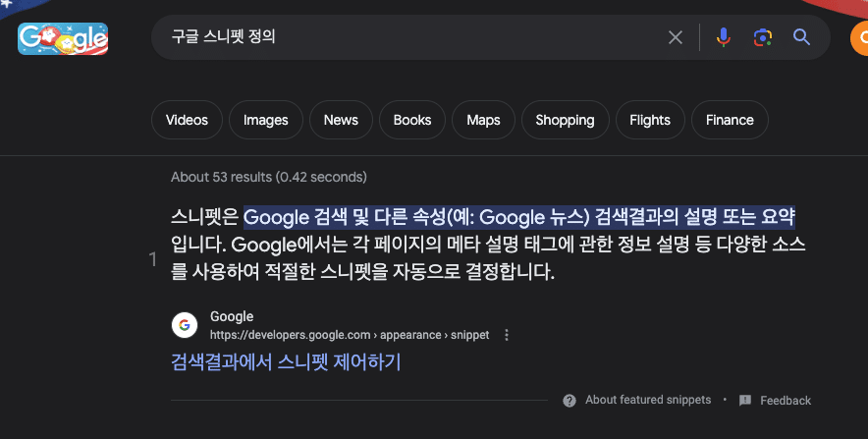Screen dimensions: 868x439
Task: Open the News results tab
Action: click(x=341, y=120)
